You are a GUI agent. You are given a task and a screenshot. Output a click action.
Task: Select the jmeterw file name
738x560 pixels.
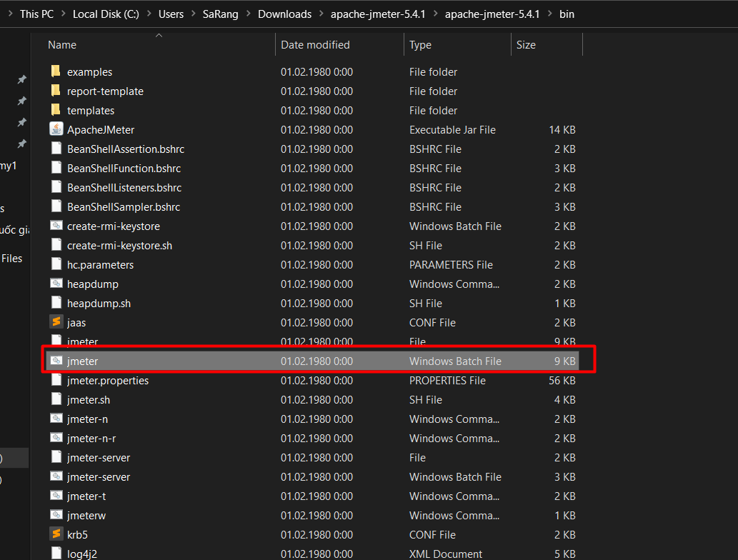point(86,516)
